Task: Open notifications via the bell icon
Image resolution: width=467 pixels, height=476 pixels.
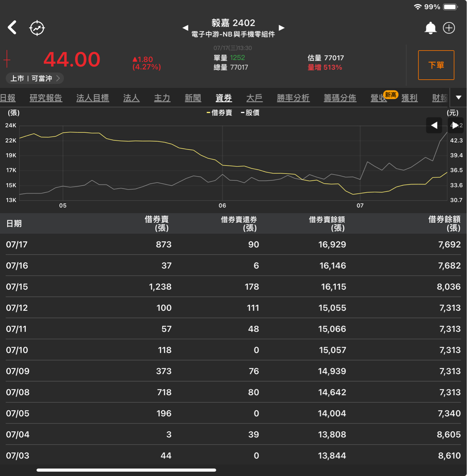Action: point(431,28)
